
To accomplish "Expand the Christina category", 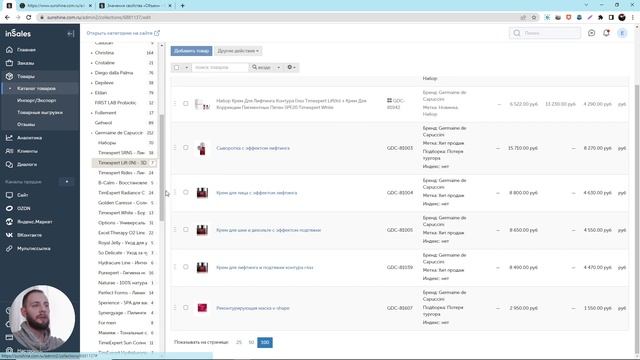I will coord(91,53).
